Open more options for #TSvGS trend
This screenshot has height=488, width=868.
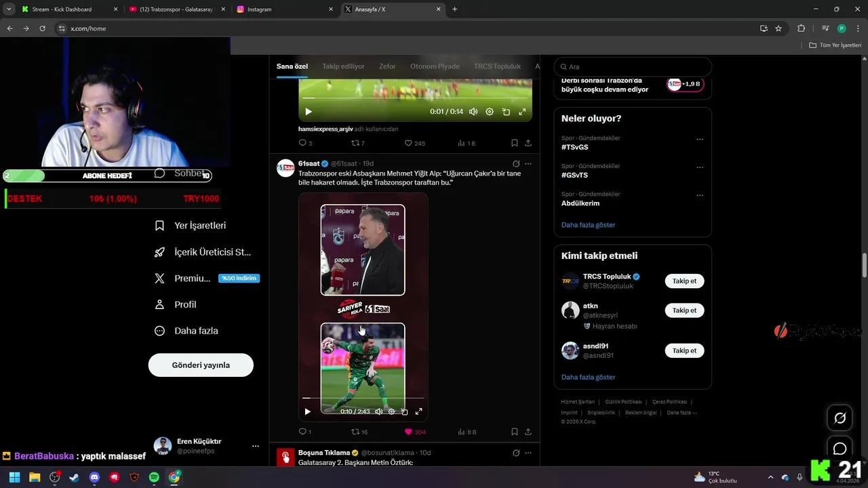coord(700,140)
